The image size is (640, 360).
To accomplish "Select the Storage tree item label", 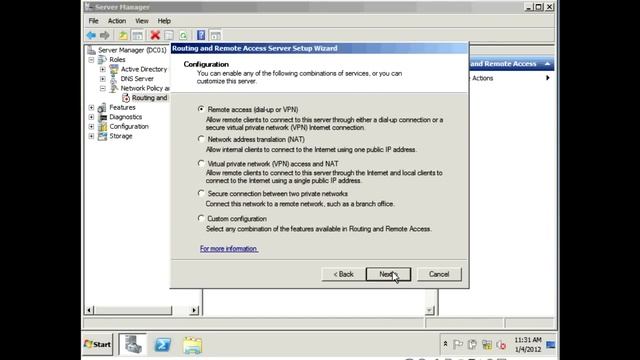I will click(x=120, y=136).
